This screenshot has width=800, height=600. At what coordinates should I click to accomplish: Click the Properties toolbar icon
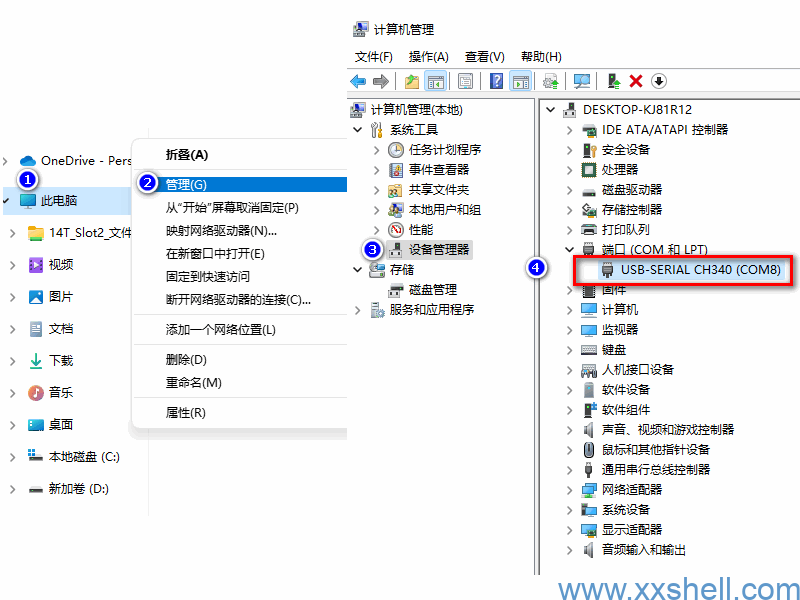pyautogui.click(x=465, y=81)
